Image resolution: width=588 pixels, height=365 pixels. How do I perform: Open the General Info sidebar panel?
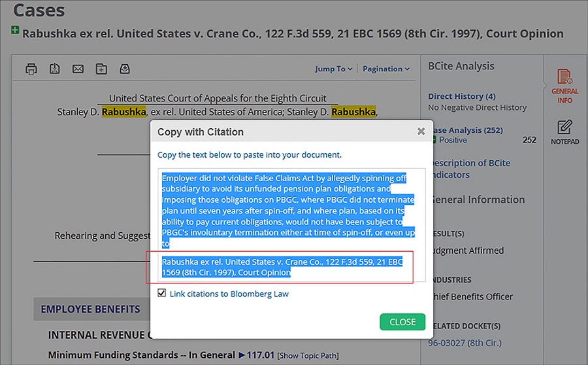[x=564, y=86]
